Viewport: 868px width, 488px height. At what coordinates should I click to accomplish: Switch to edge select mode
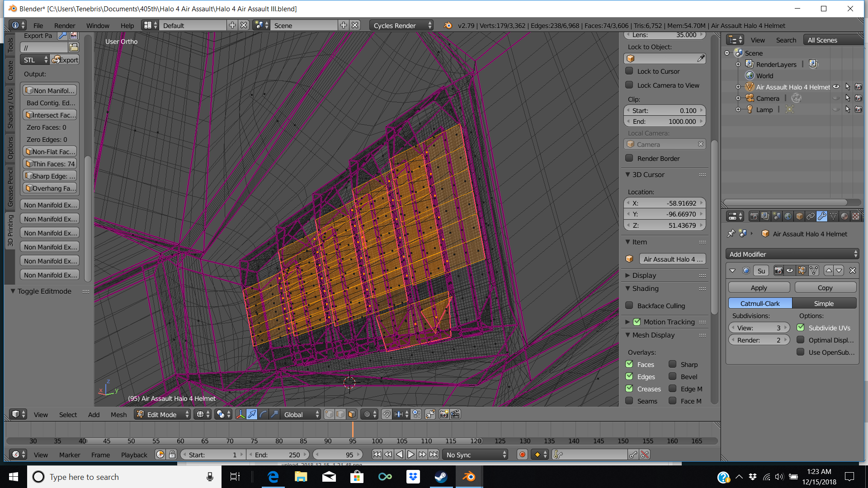tap(341, 414)
